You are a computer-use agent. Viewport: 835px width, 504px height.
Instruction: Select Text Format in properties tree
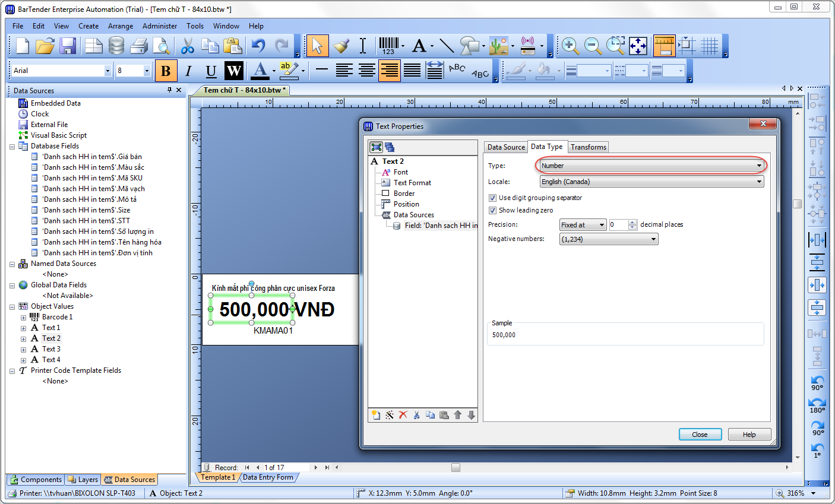click(412, 183)
